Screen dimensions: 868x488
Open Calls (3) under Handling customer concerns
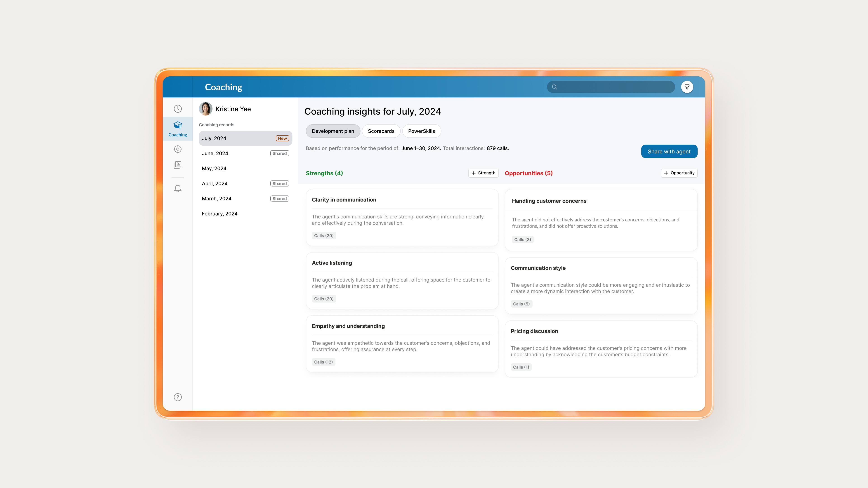[x=522, y=240]
